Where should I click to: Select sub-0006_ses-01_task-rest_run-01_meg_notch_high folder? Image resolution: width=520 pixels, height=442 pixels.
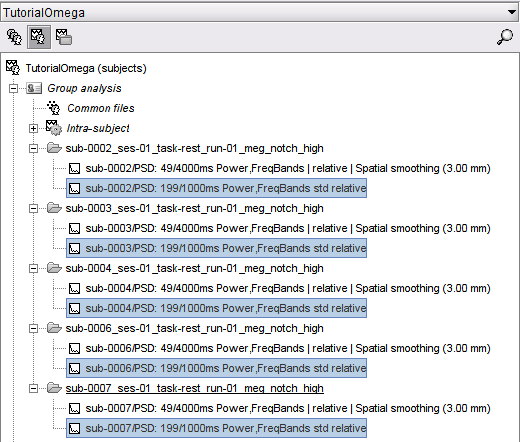[x=194, y=328]
